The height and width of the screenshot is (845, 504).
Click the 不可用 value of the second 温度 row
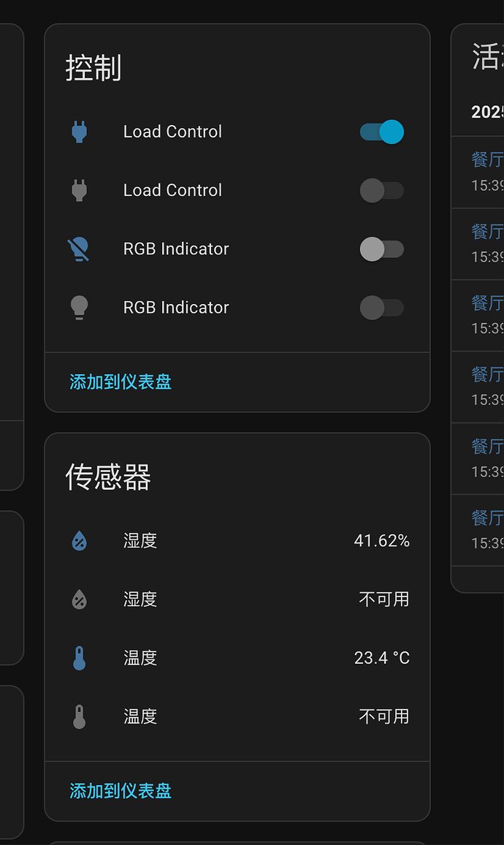[384, 716]
